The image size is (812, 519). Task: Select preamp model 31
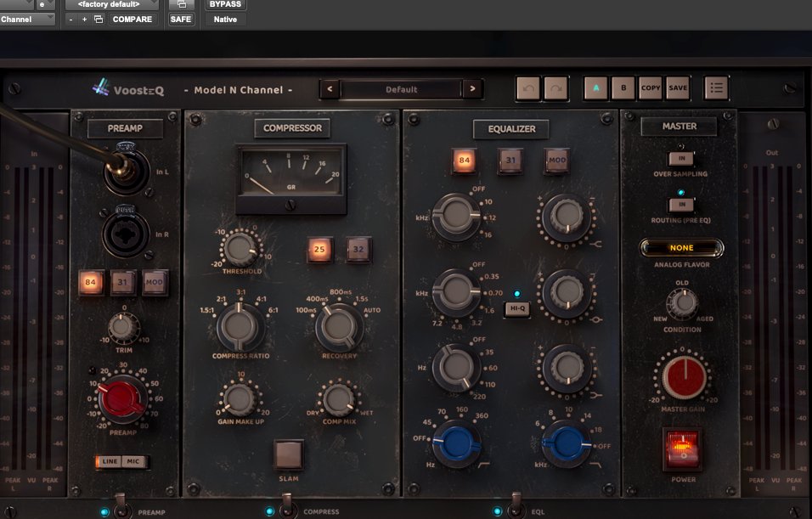122,282
